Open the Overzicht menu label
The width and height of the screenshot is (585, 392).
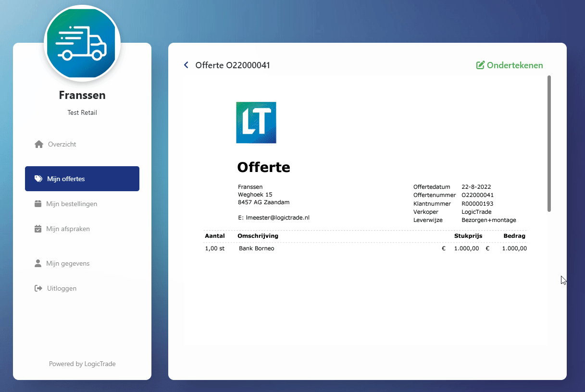[x=62, y=144]
